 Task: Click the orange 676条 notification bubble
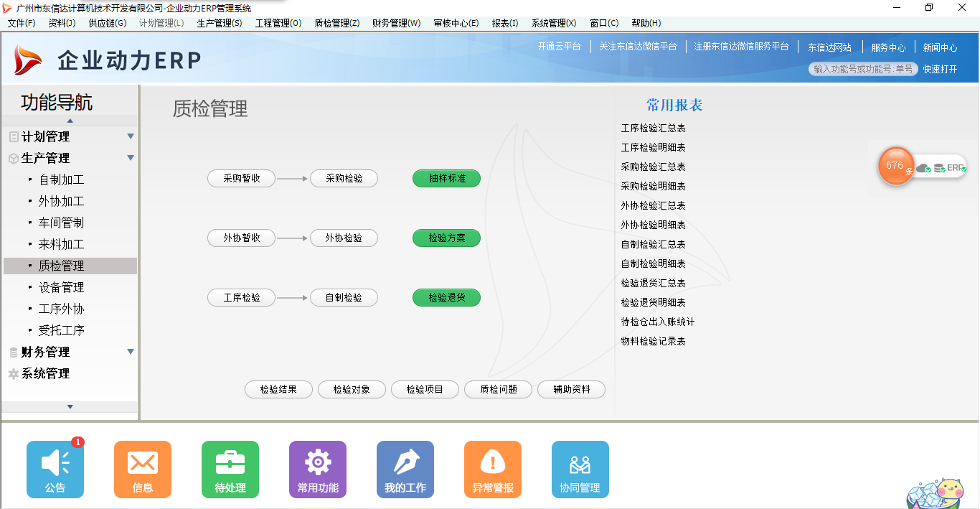click(895, 167)
